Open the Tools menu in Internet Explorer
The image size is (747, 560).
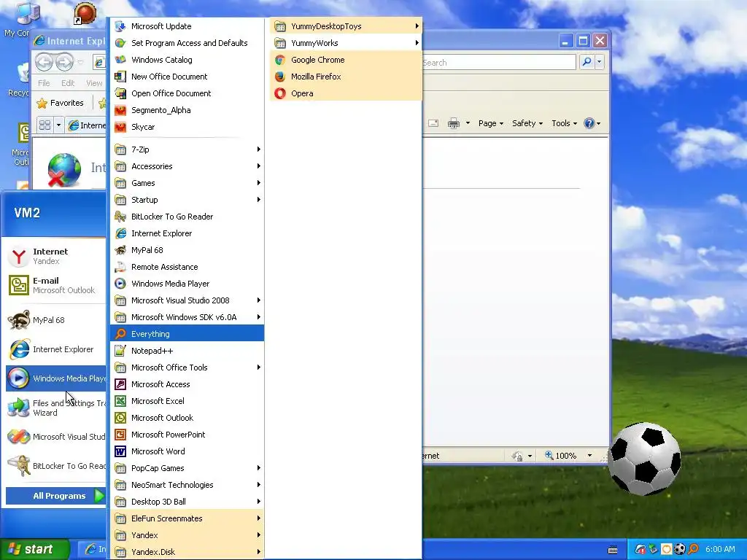click(x=564, y=123)
